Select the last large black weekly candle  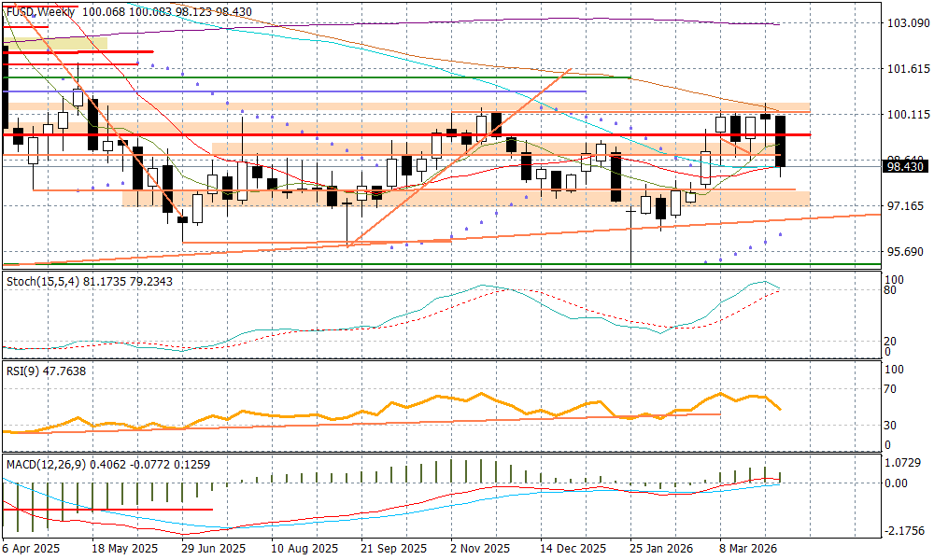coord(781,140)
